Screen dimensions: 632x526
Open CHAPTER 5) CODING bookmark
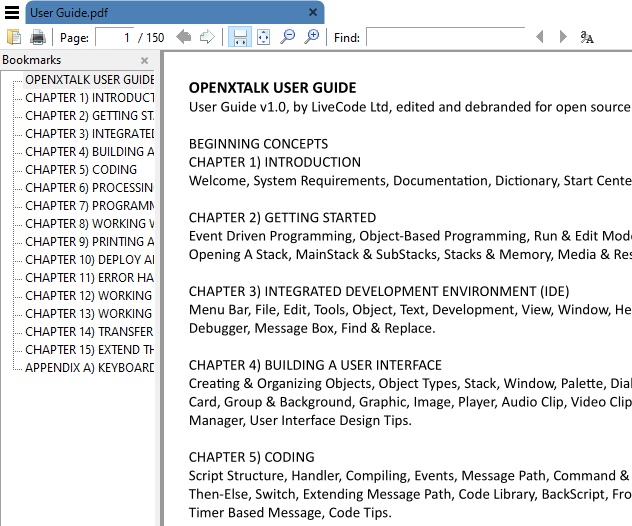pyautogui.click(x=81, y=170)
